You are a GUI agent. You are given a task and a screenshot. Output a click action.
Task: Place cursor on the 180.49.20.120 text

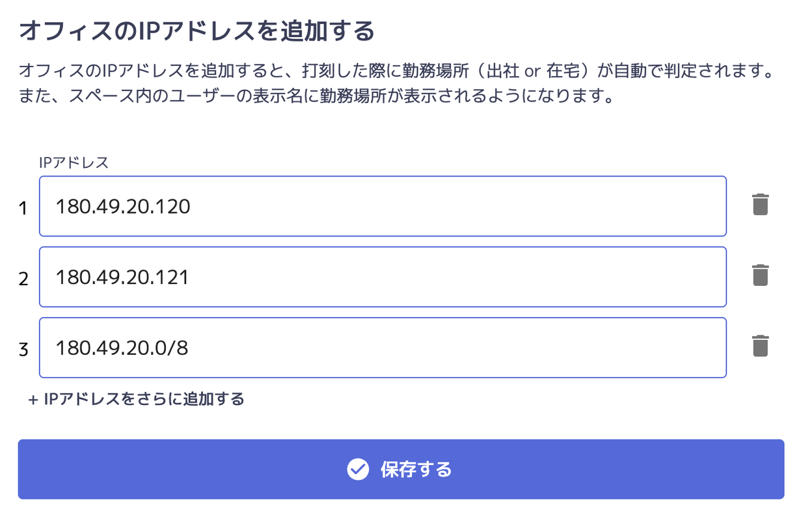tap(123, 206)
